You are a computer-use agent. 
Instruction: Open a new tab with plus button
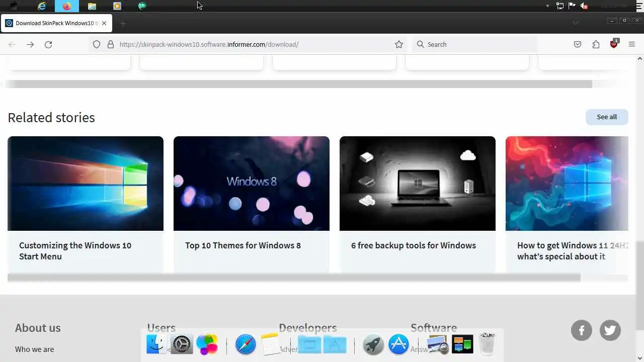click(123, 23)
